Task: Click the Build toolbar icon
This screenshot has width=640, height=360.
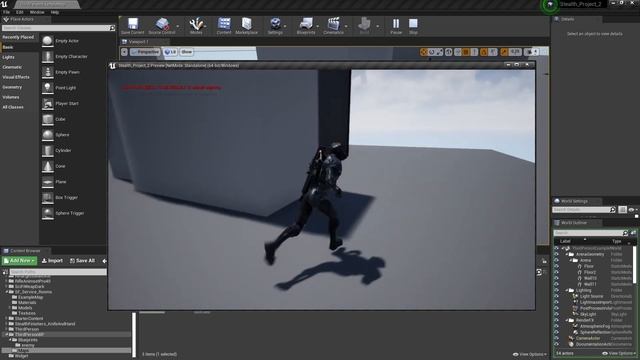Action: [364, 26]
